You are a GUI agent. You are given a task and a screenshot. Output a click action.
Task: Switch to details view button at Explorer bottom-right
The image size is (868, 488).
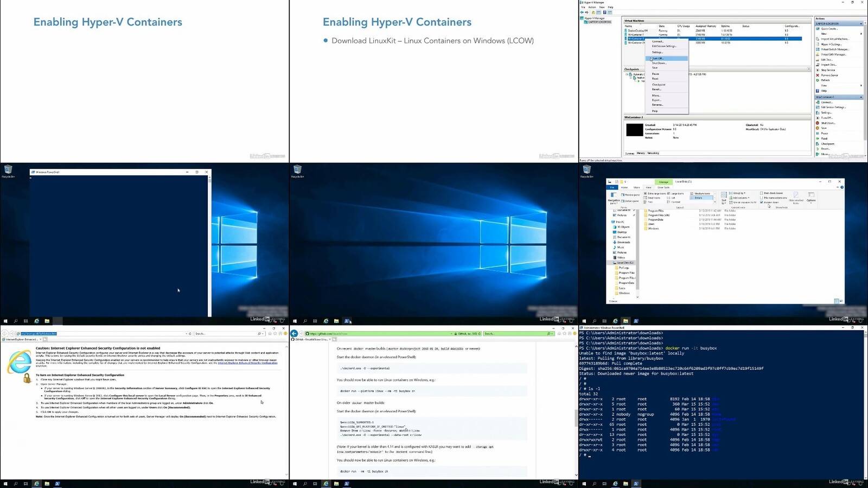click(x=836, y=301)
